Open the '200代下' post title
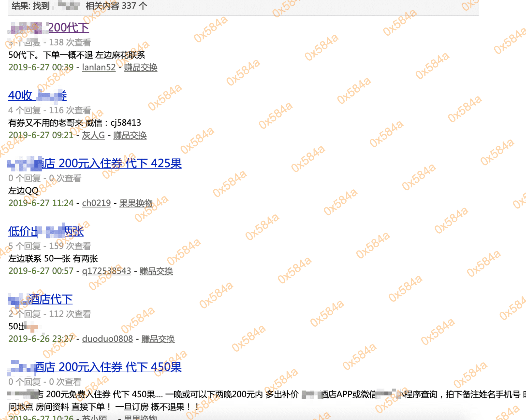The height and width of the screenshot is (420, 526). coord(69,28)
